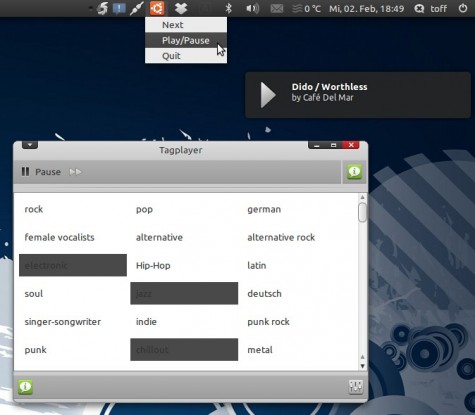
Task: Click the swirl tray icon in top panel
Action: [102, 8]
